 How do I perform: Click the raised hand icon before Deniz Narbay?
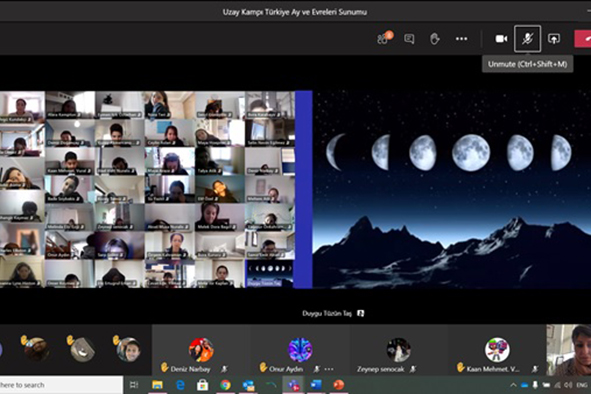[164, 367]
